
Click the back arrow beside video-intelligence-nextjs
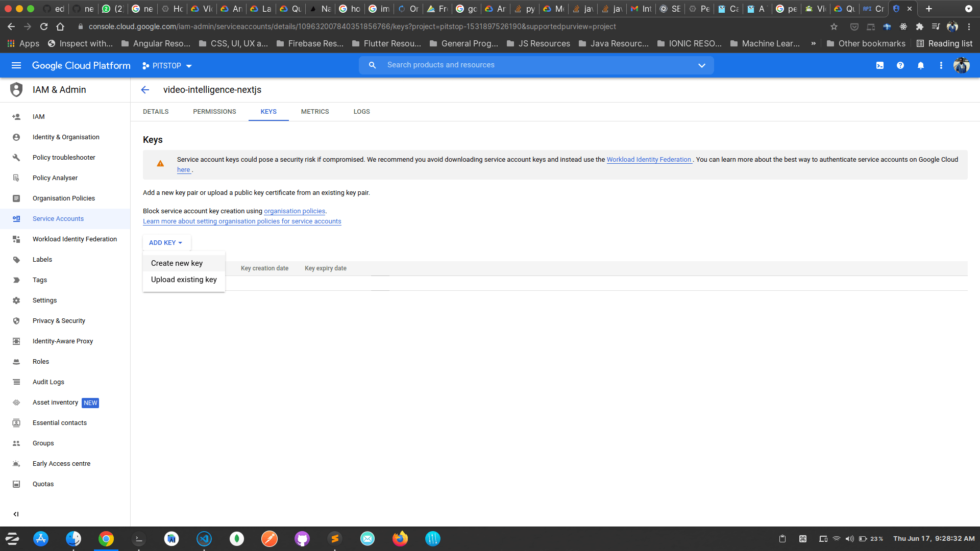tap(145, 90)
